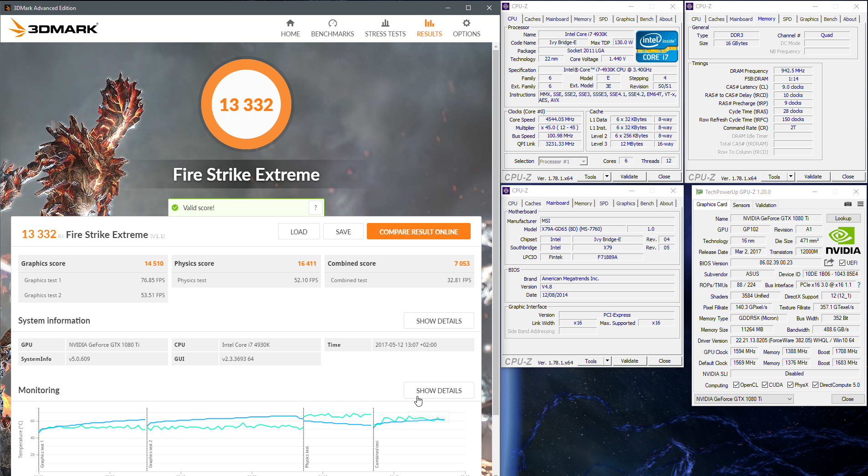868x476 pixels.
Task: Open the BENCHMARKS section gauge icon
Action: point(333,23)
